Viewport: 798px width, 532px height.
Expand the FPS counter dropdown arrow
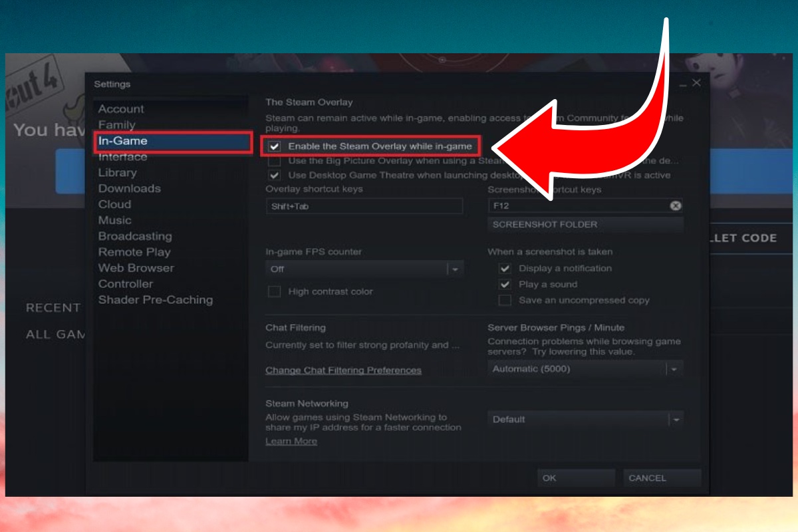456,269
